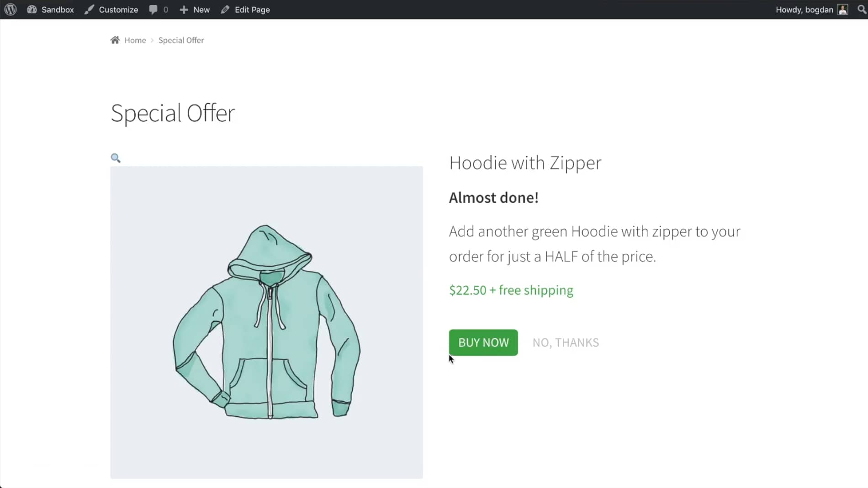Image resolution: width=868 pixels, height=488 pixels.
Task: Click the Sandbox dashboard gauge icon
Action: coord(32,10)
